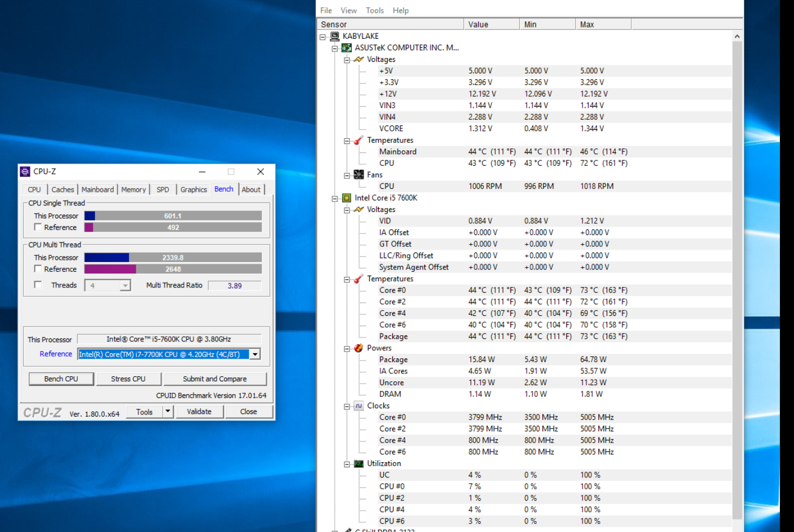Screen dimensions: 794x532
Task: Enable the Threads checkbox in CPU-Z
Action: click(38, 285)
